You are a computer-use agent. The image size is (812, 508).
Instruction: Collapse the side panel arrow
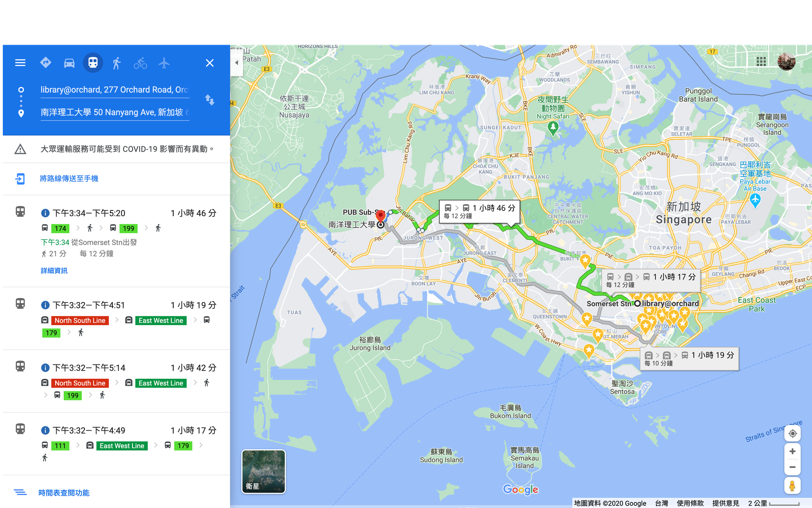[237, 63]
